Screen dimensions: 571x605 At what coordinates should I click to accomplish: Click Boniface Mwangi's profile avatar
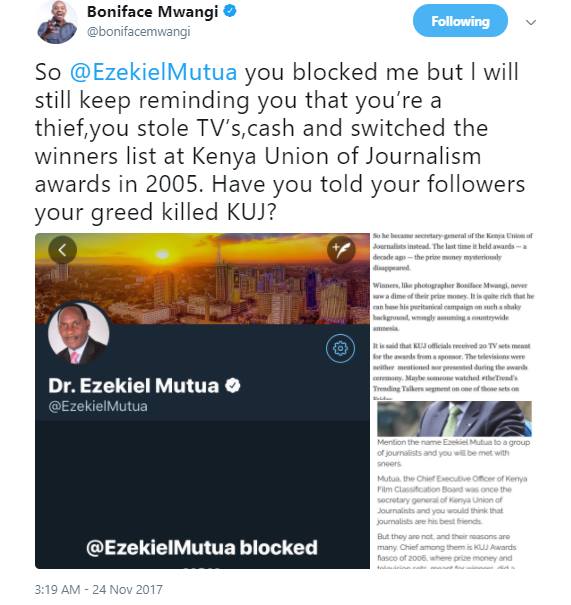57,22
